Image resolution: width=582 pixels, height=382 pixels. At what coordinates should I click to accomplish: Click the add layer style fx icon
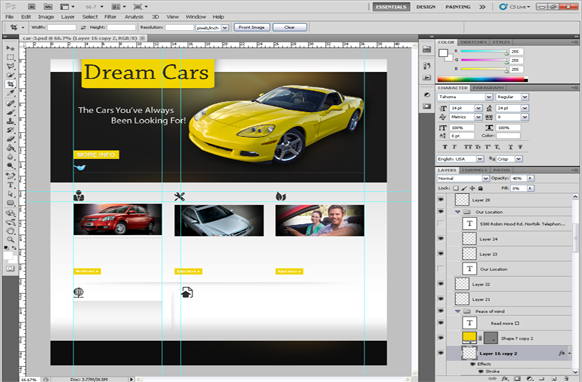coord(505,379)
